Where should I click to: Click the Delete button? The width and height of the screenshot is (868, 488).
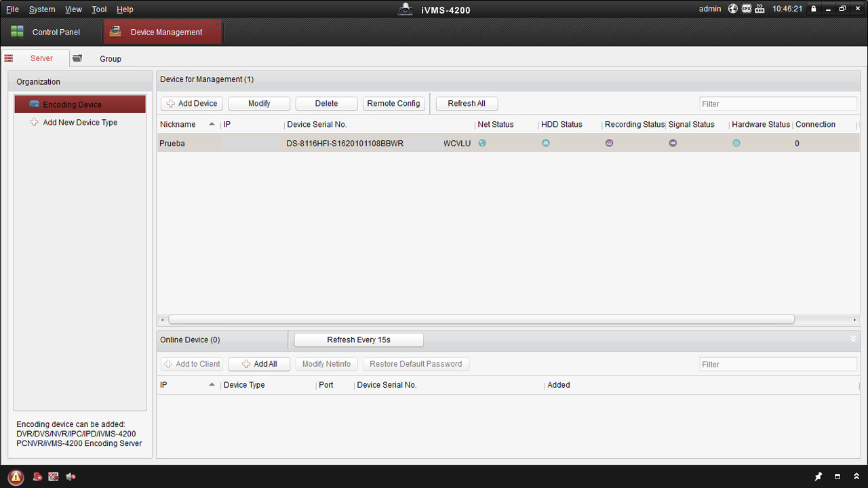click(326, 104)
